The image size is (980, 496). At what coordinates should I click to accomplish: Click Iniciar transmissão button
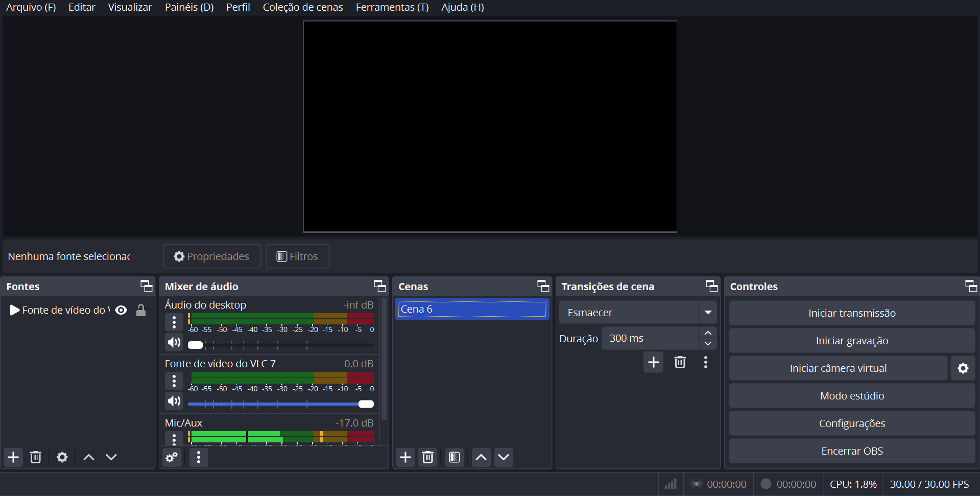pyautogui.click(x=852, y=313)
